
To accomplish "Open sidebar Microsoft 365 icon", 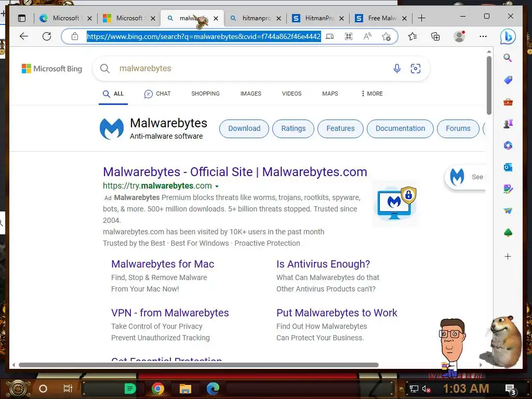I will click(508, 145).
